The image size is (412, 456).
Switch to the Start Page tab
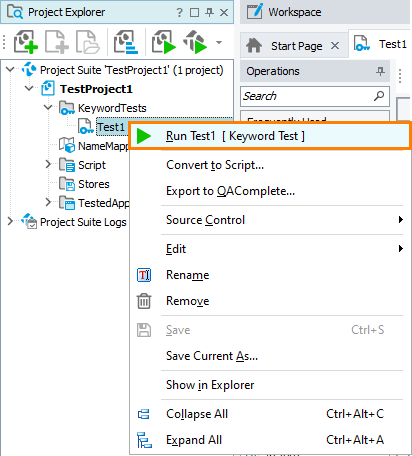pos(297,46)
